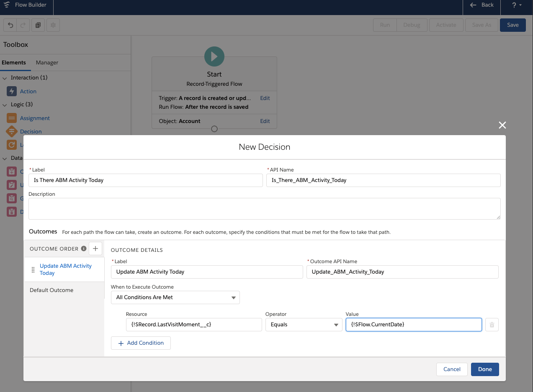
Task: Click the Activate button
Action: [446, 25]
